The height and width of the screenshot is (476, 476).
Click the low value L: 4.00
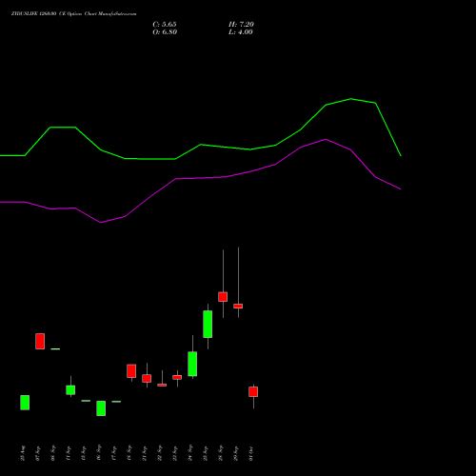pyautogui.click(x=241, y=32)
